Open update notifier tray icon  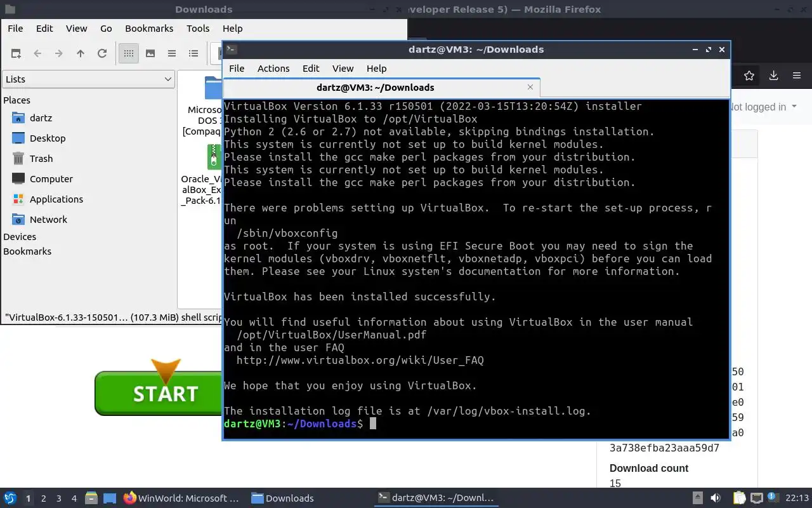click(773, 498)
